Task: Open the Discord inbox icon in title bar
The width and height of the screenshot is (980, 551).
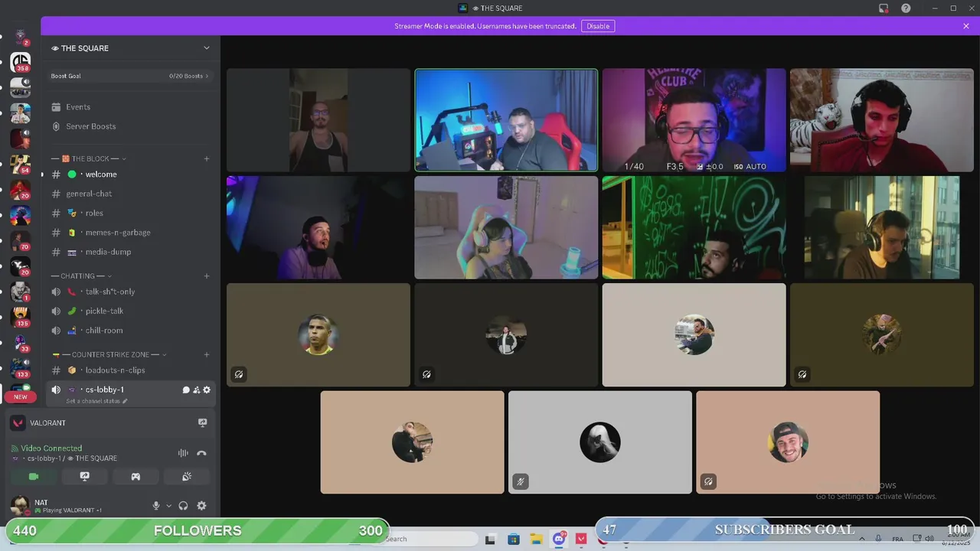Action: pyautogui.click(x=883, y=8)
